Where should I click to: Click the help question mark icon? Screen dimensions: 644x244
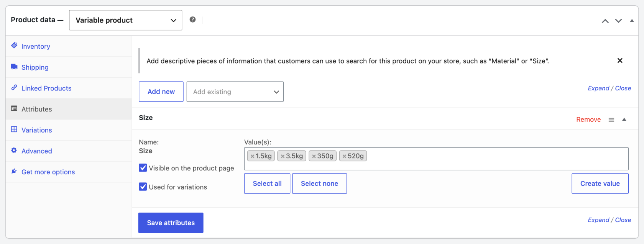coord(192,20)
